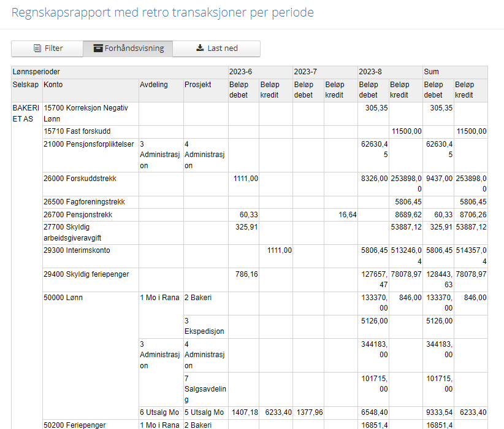Viewport: 504px width, 429px height.
Task: Select the Last ned button
Action: [x=216, y=48]
